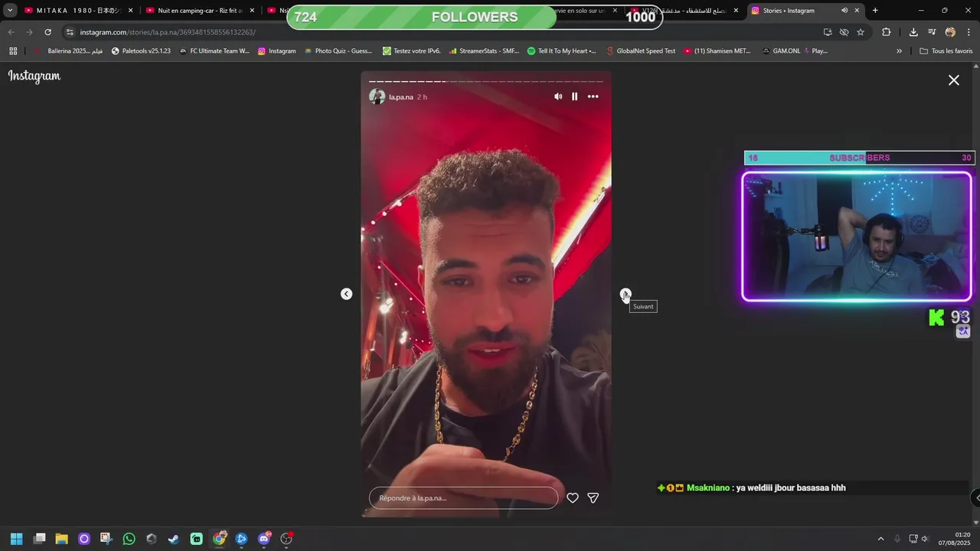
Task: Like the story with heart icon
Action: (572, 498)
